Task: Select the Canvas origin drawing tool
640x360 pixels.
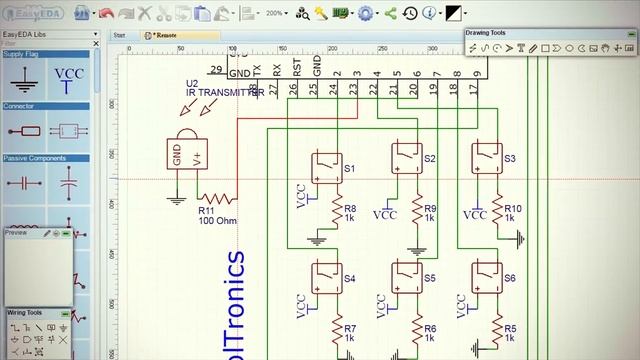Action: click(x=618, y=48)
